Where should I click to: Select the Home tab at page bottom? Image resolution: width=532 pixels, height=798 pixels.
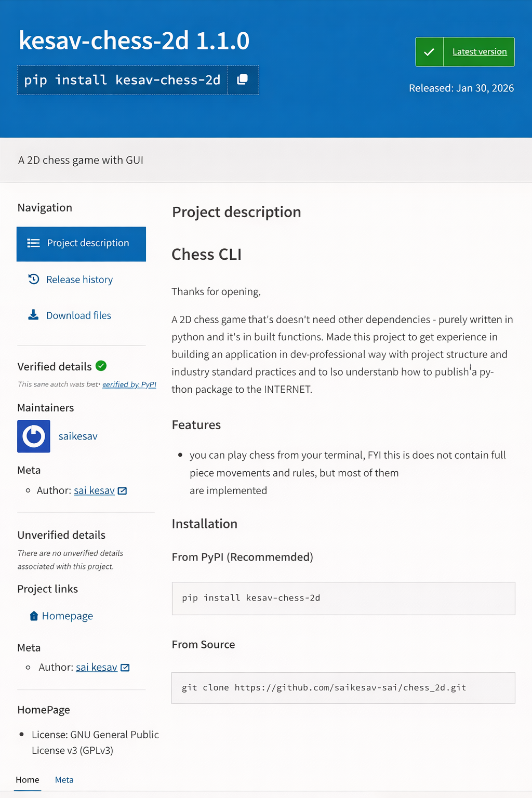point(27,779)
